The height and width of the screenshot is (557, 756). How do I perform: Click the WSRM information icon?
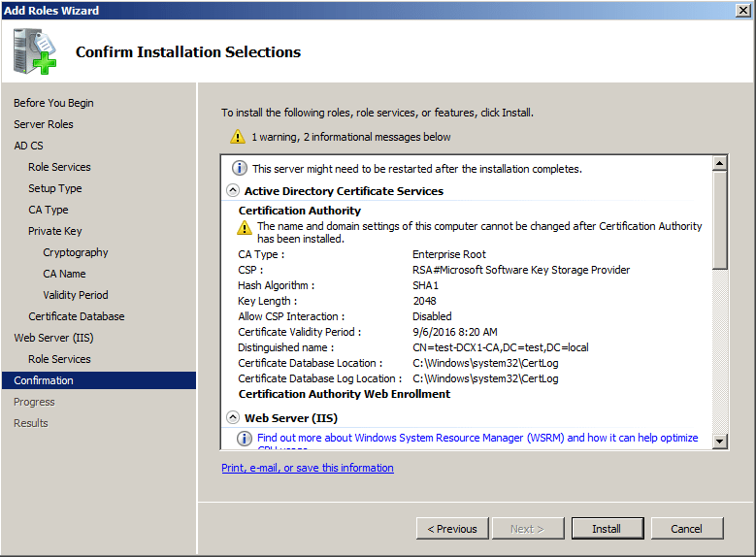point(246,439)
